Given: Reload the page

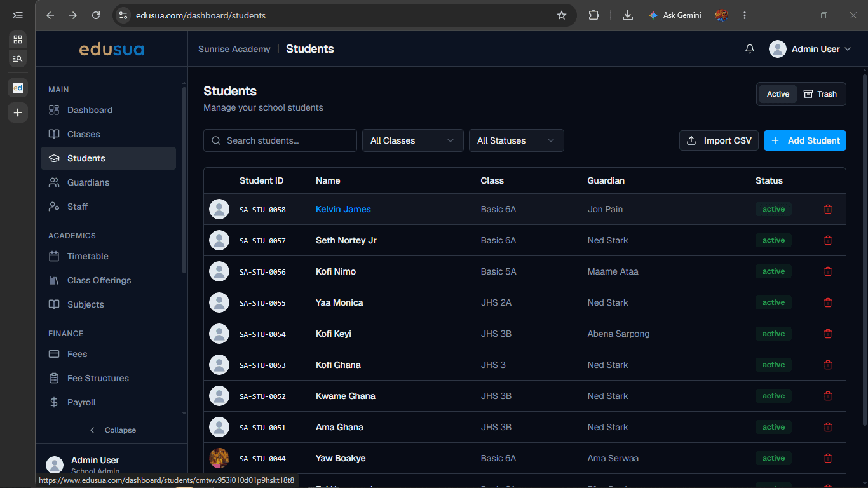Looking at the screenshot, I should [x=96, y=15].
